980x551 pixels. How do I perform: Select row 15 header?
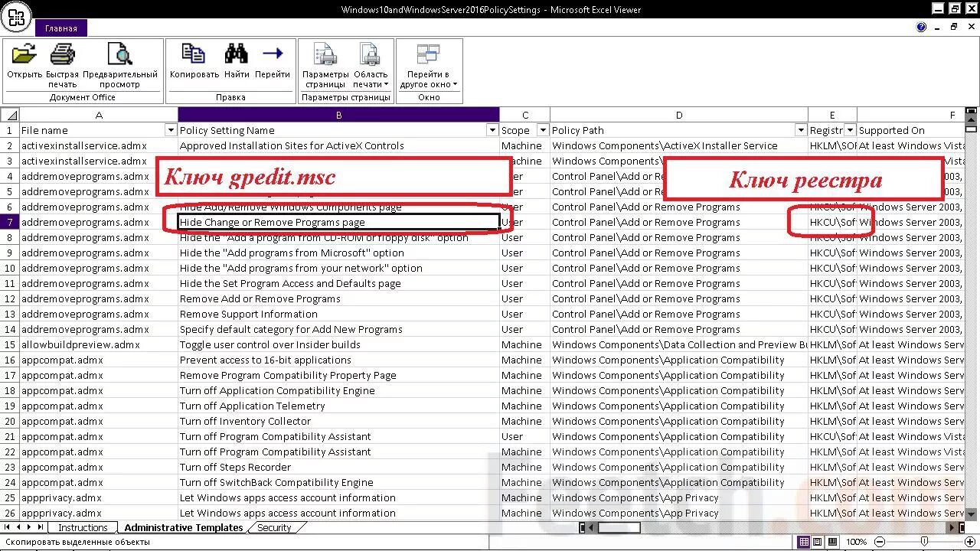10,344
